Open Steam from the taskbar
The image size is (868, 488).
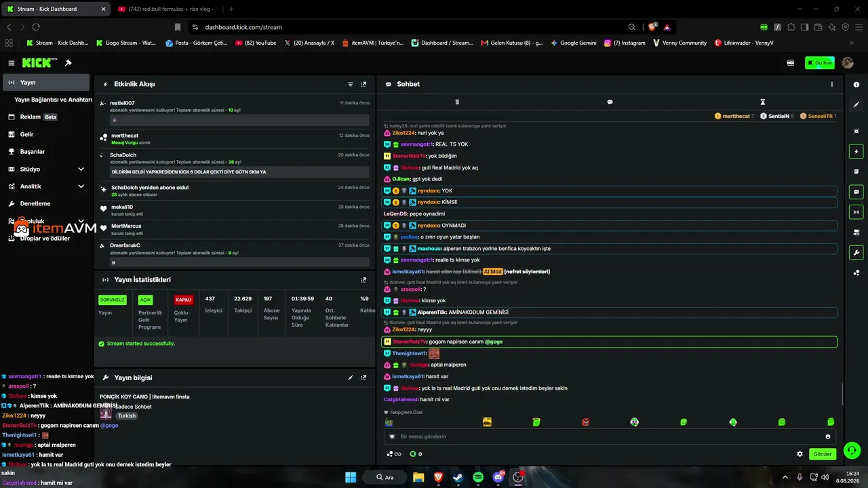(458, 477)
